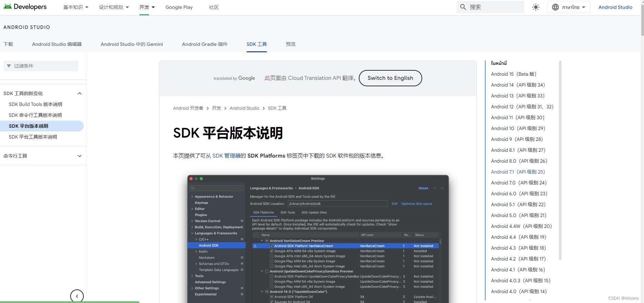Jump to Android 9 (API 级别 28)
Viewport: 644px width, 303px height.
coord(517,139)
